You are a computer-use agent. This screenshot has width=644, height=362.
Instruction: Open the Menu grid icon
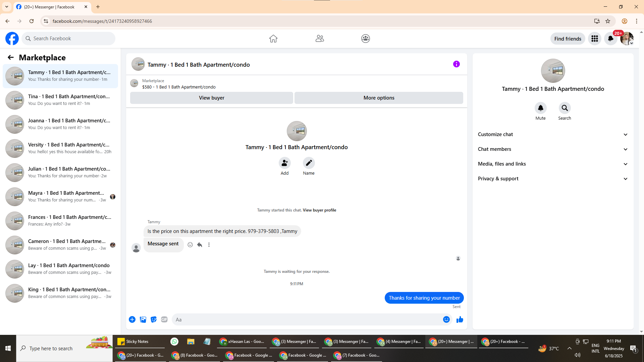[x=595, y=39]
